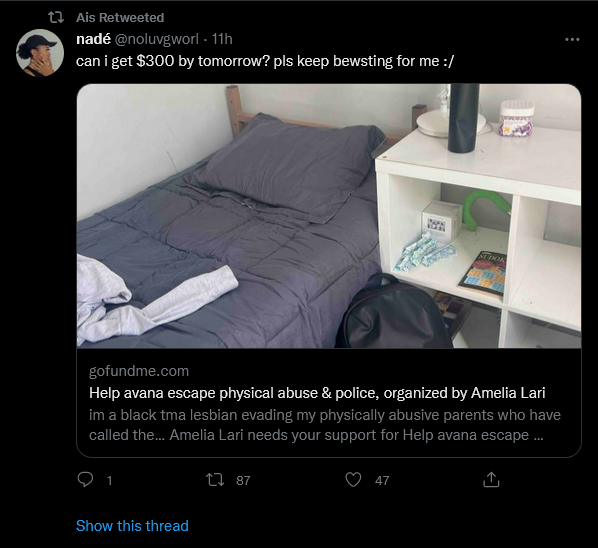Click the display name nadé

(93, 39)
